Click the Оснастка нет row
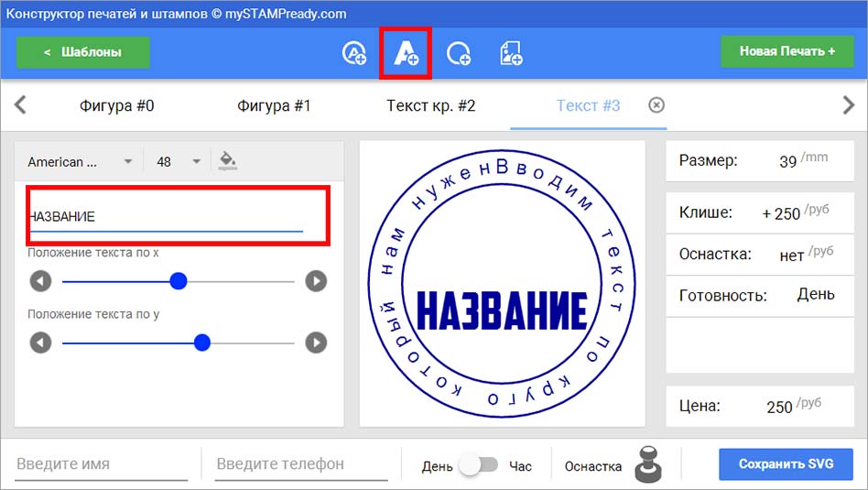 click(760, 255)
